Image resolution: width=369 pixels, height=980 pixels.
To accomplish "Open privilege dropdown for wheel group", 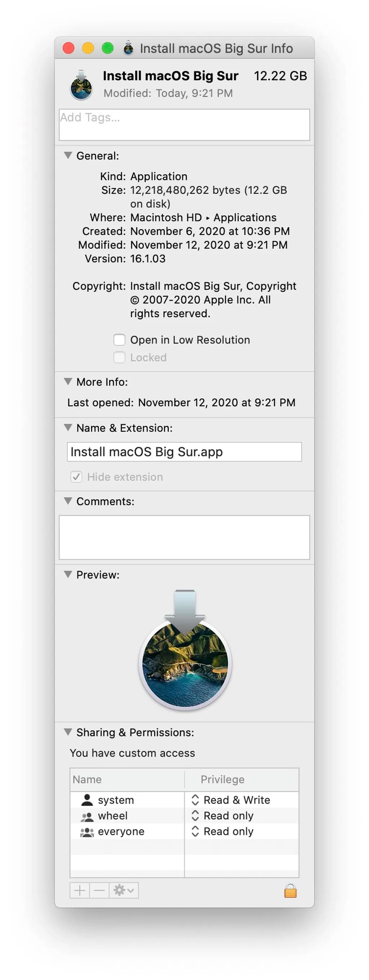I will [x=195, y=816].
